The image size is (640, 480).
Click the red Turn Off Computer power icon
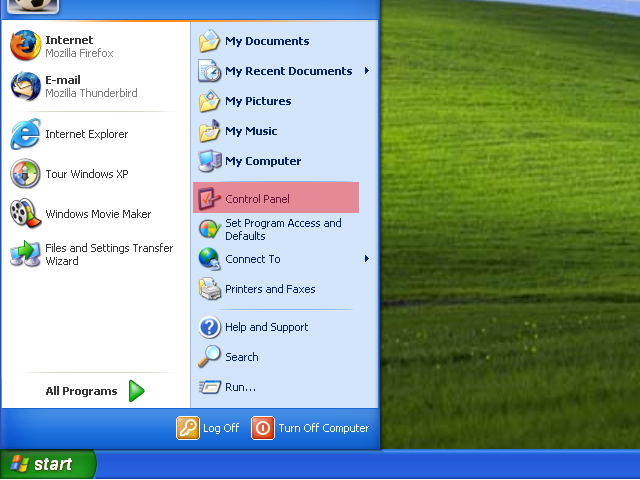coord(263,428)
